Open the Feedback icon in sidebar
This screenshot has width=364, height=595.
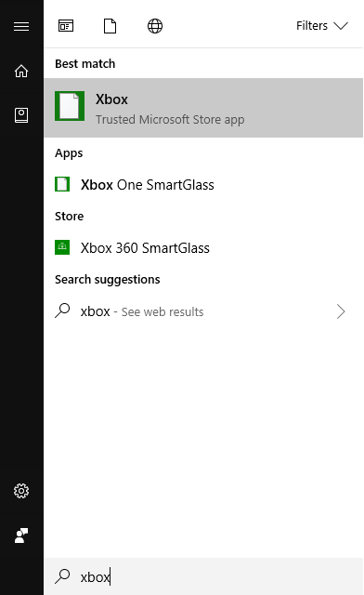21,535
